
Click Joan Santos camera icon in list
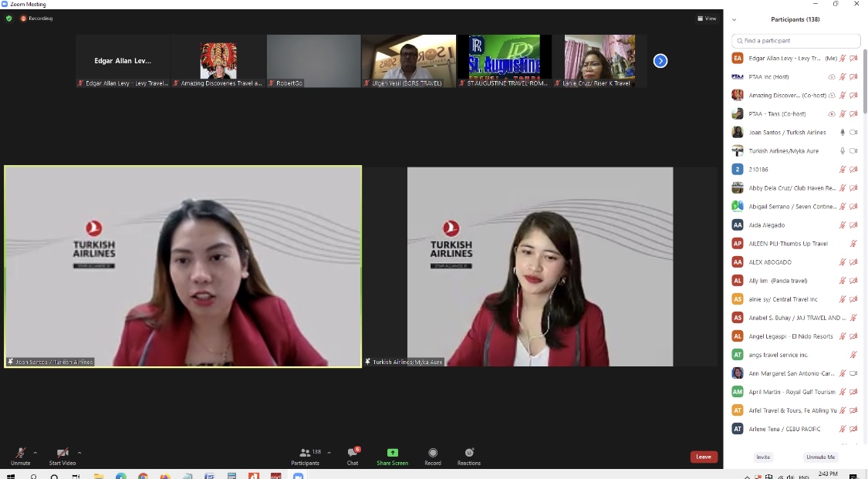[x=853, y=132]
